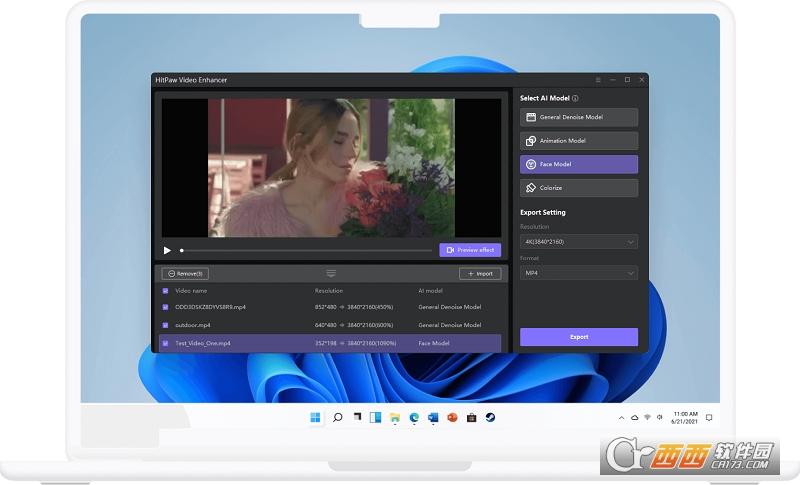Move the video playback progress slider
The width and height of the screenshot is (800, 485).
coord(182,250)
